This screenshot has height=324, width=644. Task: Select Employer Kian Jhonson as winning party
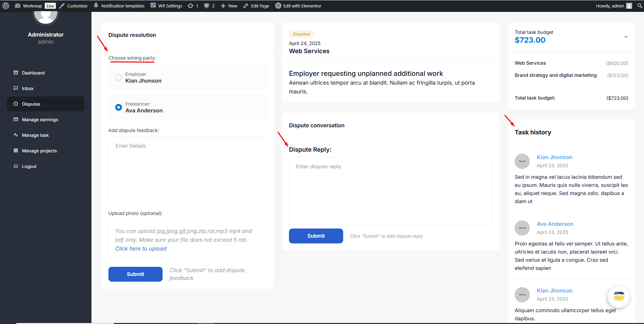(119, 78)
